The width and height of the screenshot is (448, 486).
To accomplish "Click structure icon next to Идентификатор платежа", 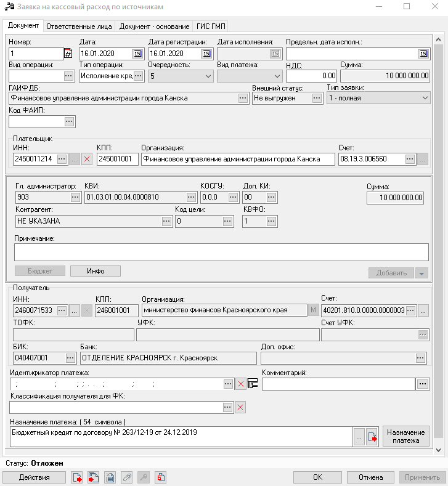I will [253, 384].
